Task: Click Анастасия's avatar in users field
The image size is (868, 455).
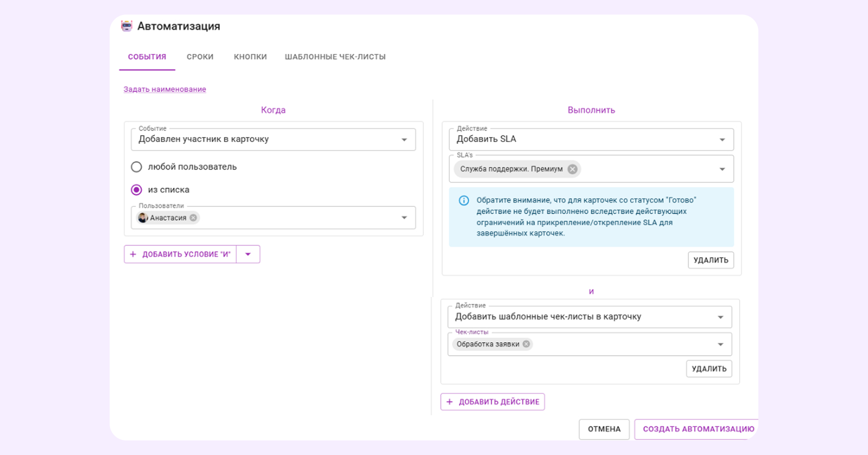Action: (x=142, y=218)
